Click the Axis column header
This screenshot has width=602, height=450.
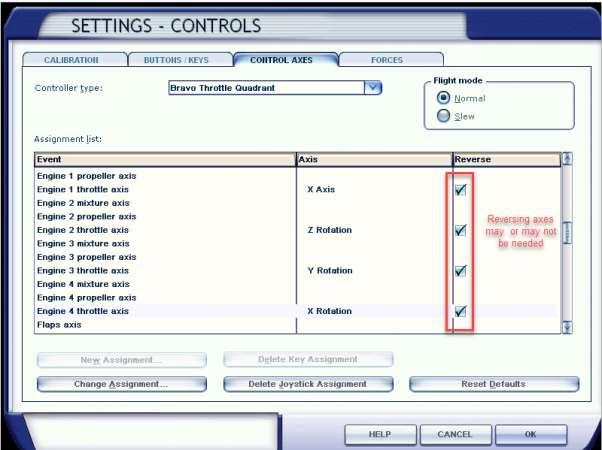tap(374, 159)
